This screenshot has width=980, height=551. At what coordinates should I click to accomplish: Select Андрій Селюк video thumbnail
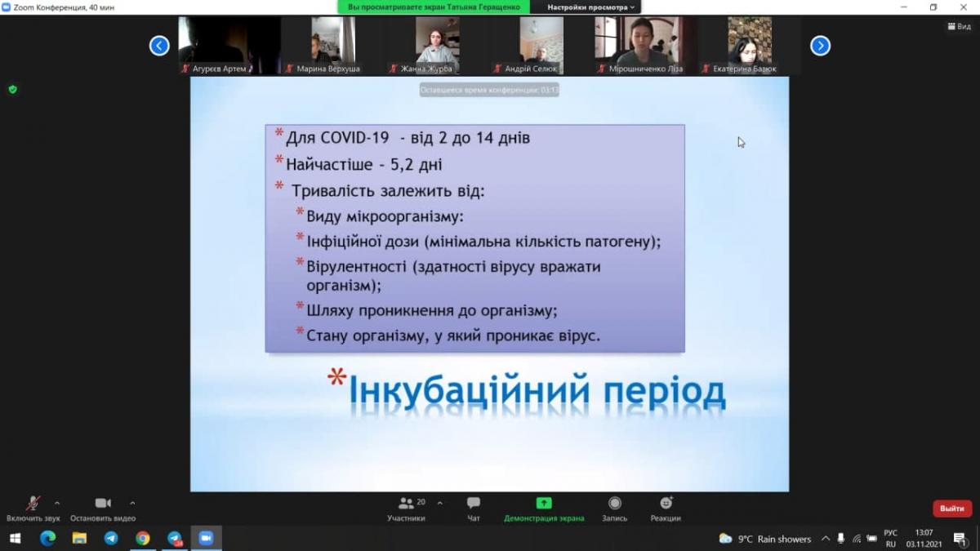coord(541,46)
